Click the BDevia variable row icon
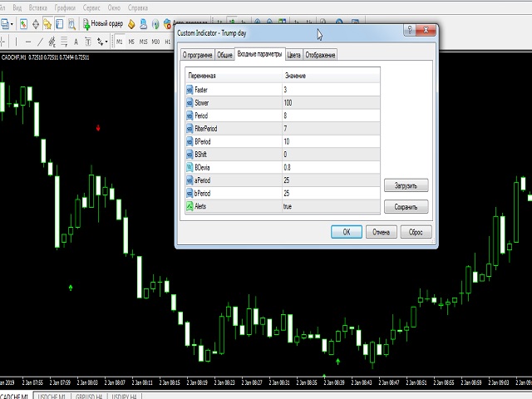The height and width of the screenshot is (399, 532). click(190, 167)
